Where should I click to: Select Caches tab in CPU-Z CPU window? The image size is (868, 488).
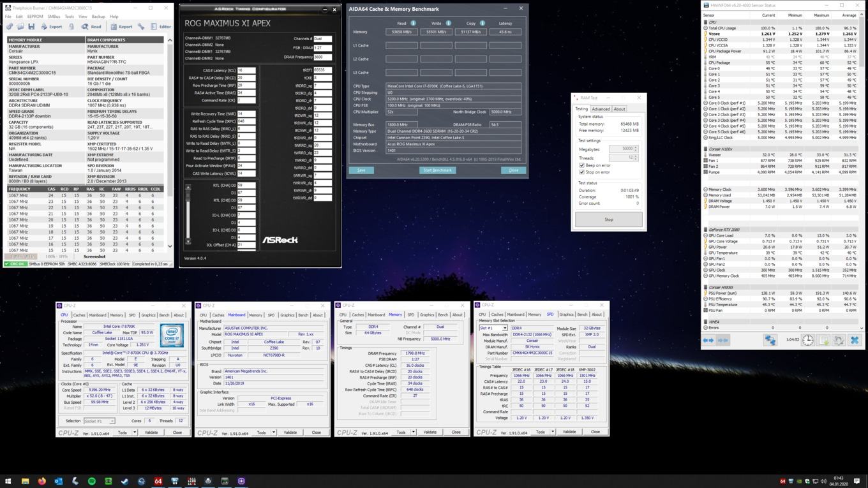coord(79,315)
